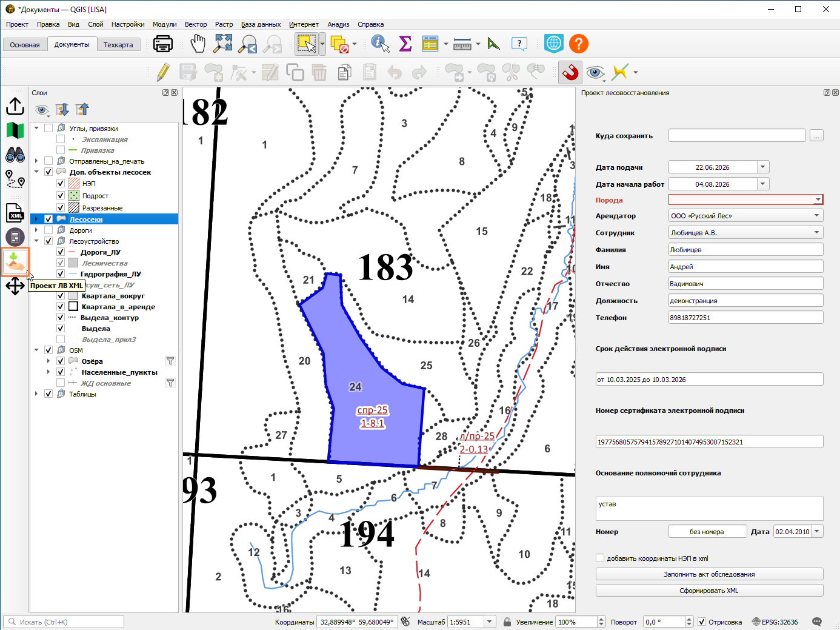Enable добавить координаты НЭП в xml checkbox
The height and width of the screenshot is (630, 840).
(x=600, y=558)
